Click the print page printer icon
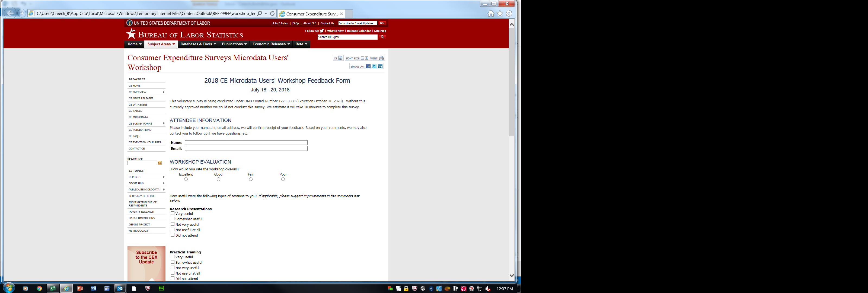 [381, 58]
